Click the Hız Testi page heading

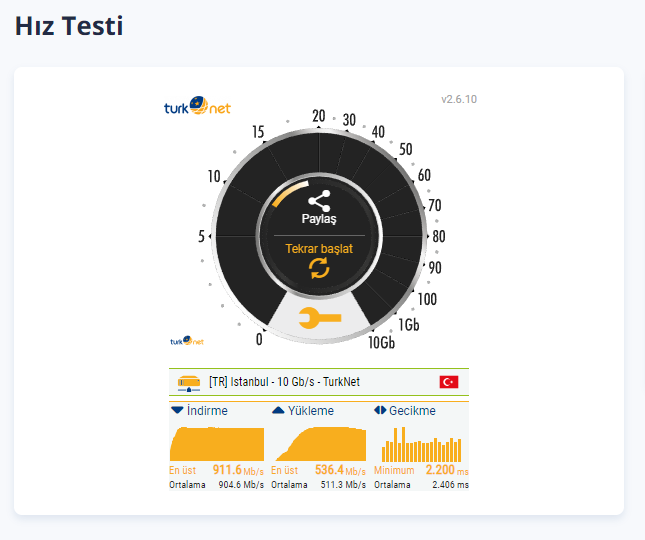[x=69, y=25]
